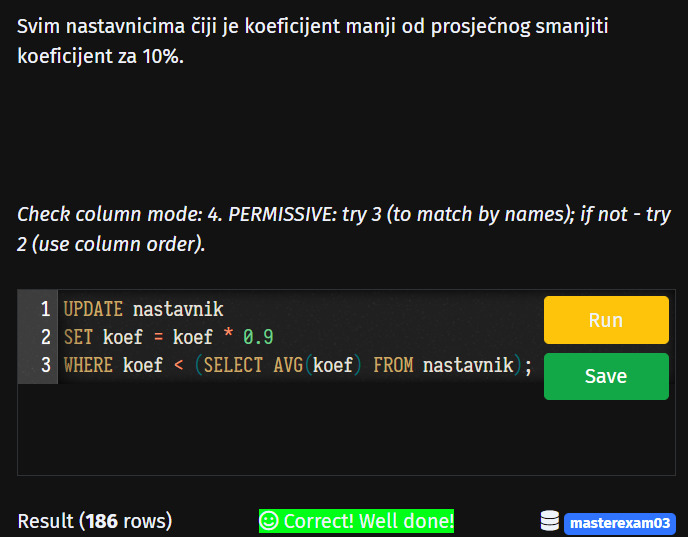Viewport: 688px width, 537px height.
Task: Click the nastavnik table name on line 1
Action: pyautogui.click(x=178, y=309)
